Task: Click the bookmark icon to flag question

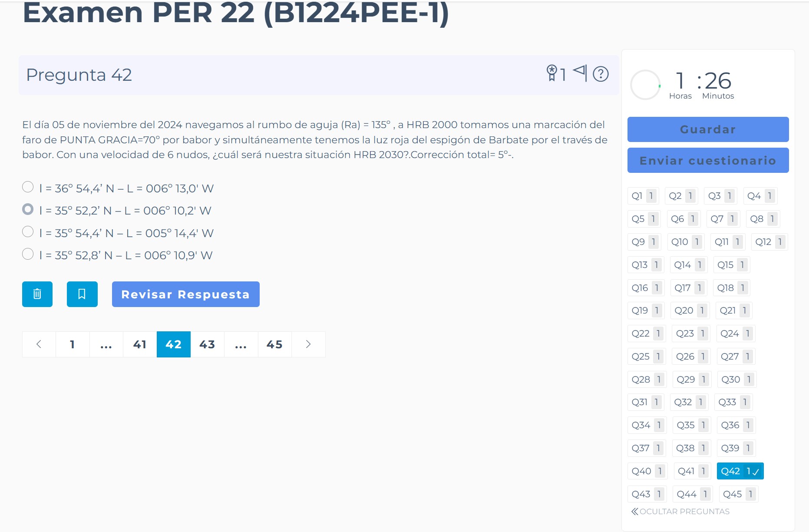Action: point(82,294)
